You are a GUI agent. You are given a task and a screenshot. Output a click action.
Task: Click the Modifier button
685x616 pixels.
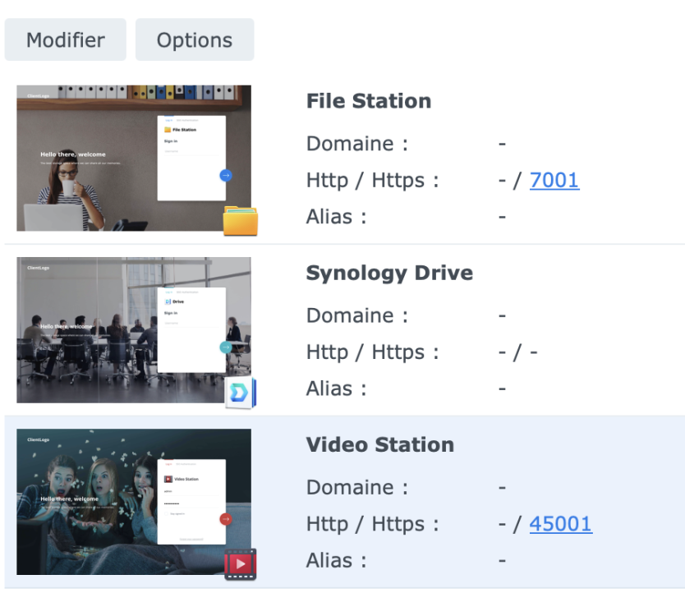66,39
